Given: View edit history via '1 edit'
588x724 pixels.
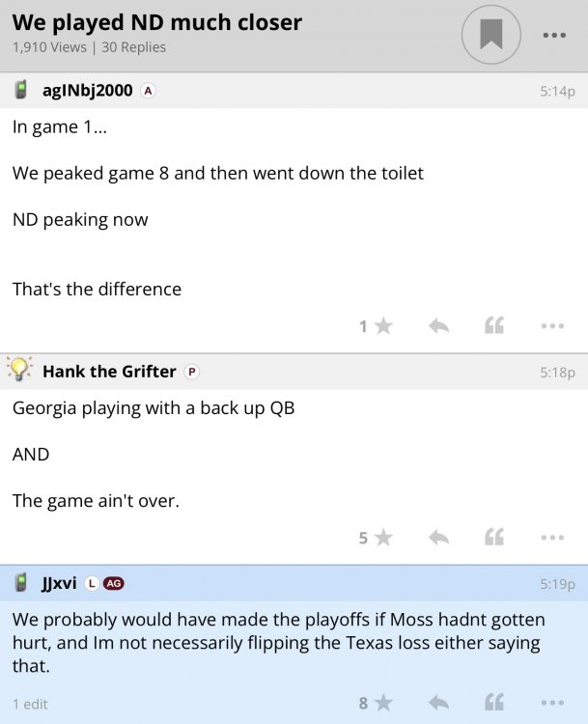Looking at the screenshot, I should (x=30, y=704).
